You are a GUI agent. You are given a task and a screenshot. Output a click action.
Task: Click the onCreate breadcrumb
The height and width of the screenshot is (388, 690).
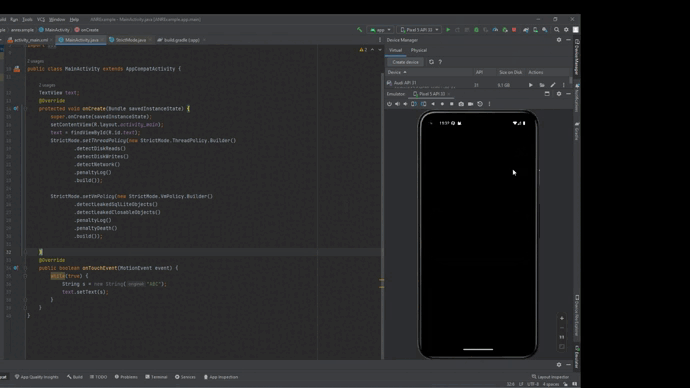click(x=87, y=30)
